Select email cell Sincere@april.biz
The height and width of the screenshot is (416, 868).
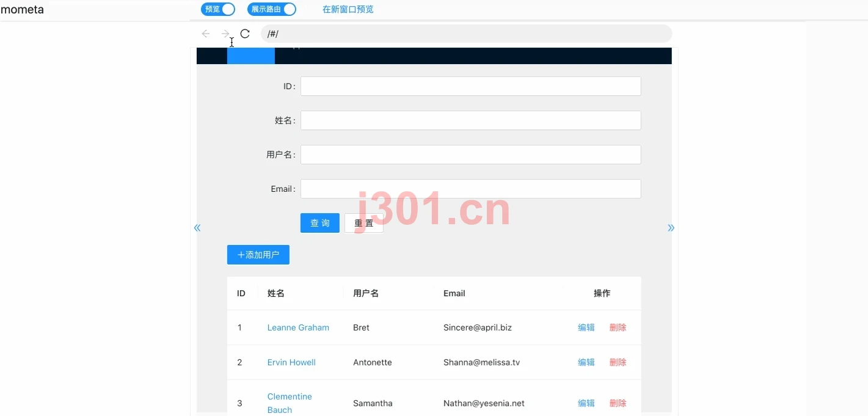click(478, 327)
